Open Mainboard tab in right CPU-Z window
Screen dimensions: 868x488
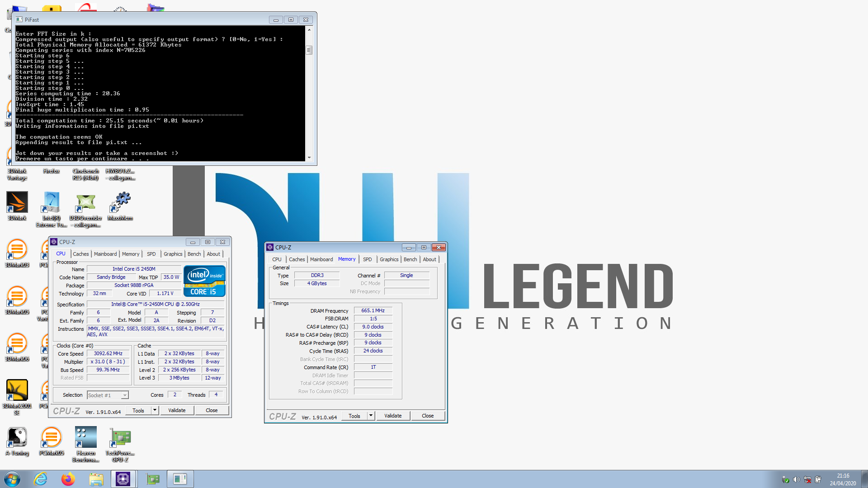[x=321, y=259]
